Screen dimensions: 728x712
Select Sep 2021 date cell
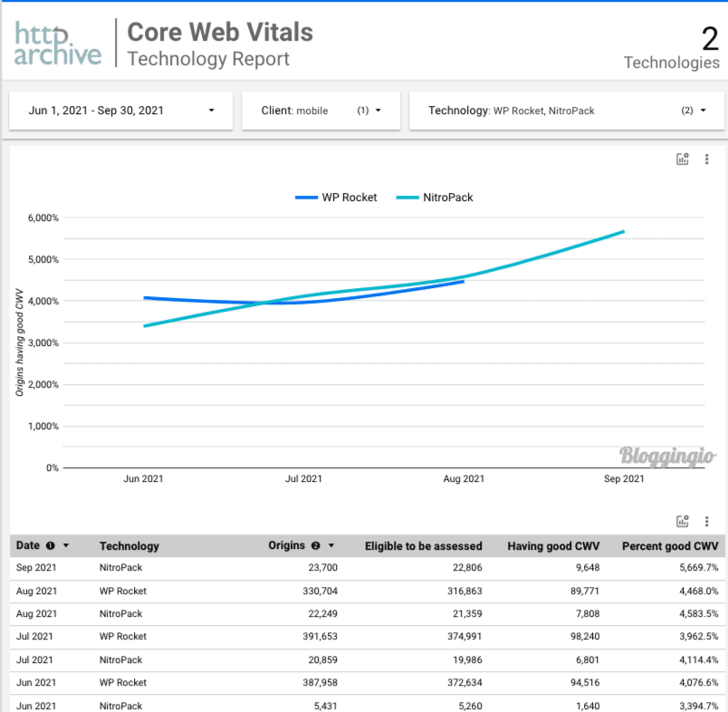click(x=36, y=568)
